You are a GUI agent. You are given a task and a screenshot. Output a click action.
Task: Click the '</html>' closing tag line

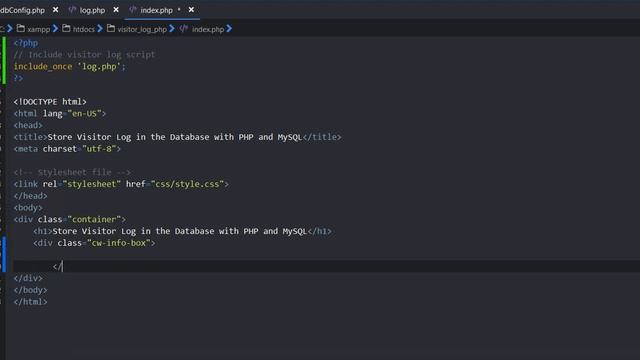click(31, 302)
